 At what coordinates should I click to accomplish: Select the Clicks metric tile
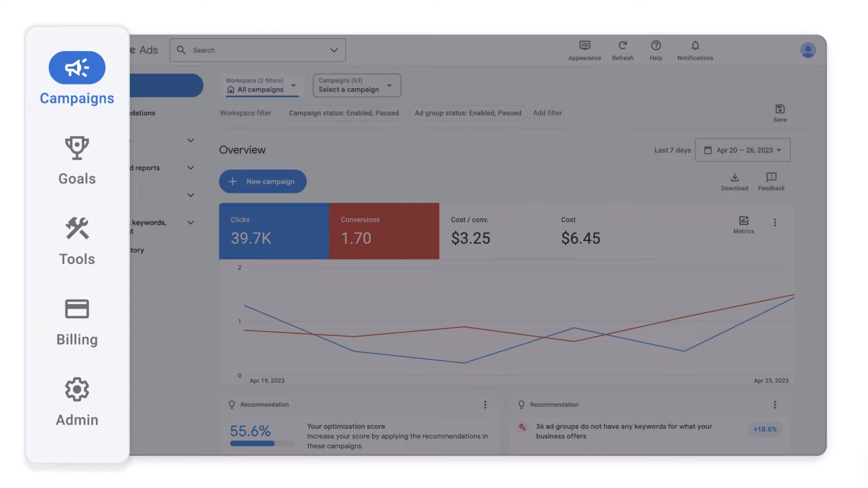point(274,231)
